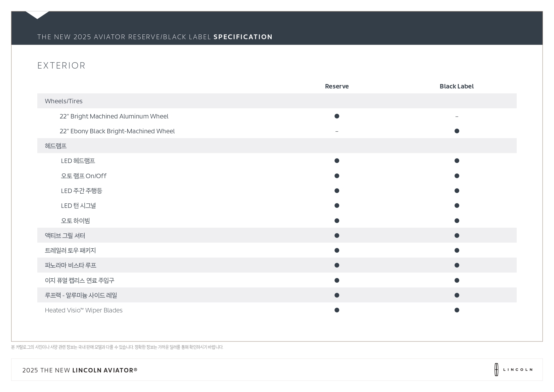Image resolution: width=554 pixels, height=392 pixels.
Task: Click Black Label dot for 이지 퓨얼 캡리스 연료 주입구
Action: (x=457, y=280)
